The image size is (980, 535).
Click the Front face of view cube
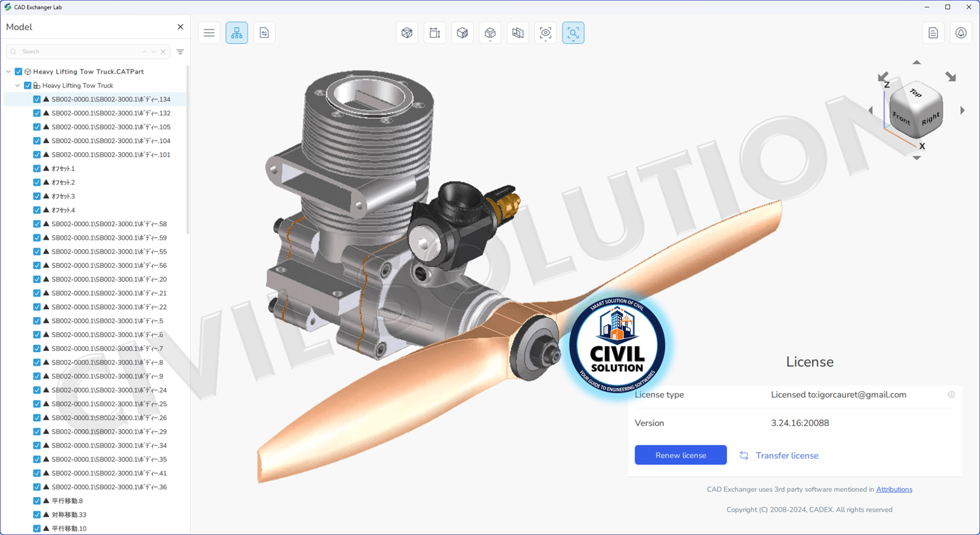click(x=901, y=118)
